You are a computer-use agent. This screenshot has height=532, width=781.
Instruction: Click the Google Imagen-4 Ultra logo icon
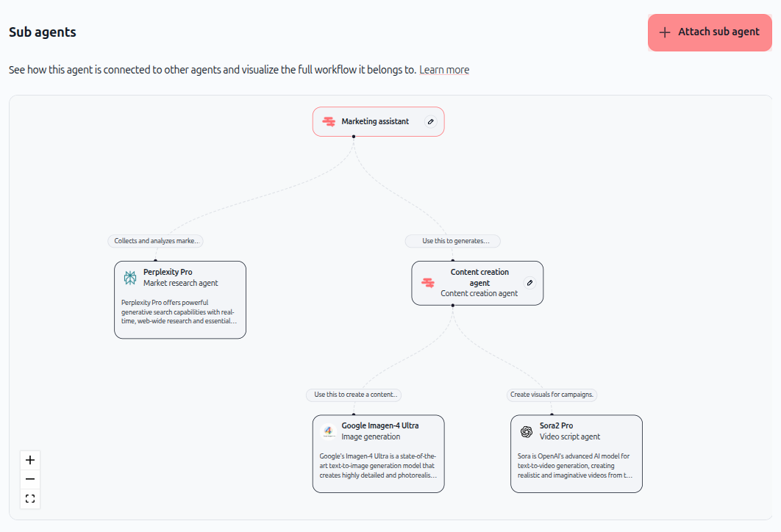tap(328, 431)
